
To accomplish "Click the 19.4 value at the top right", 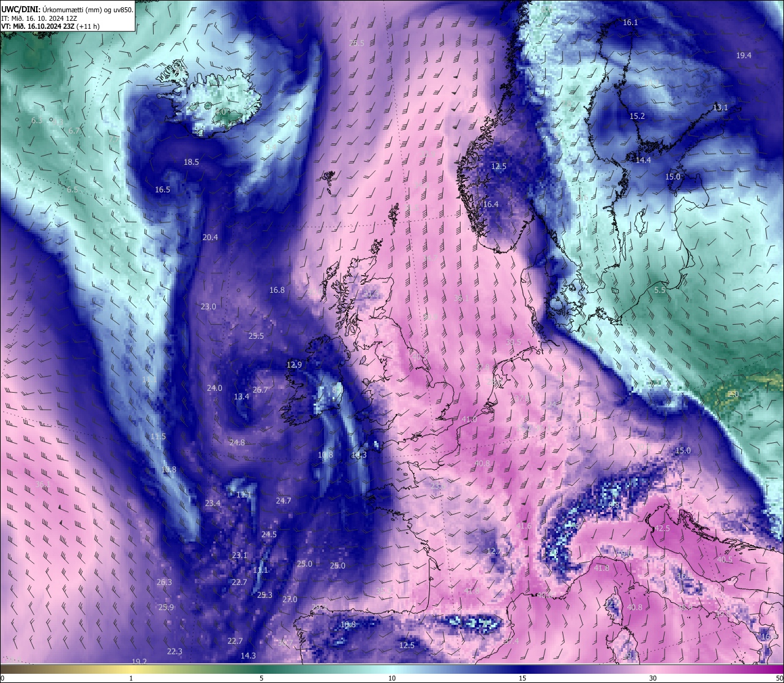I will click(744, 56).
